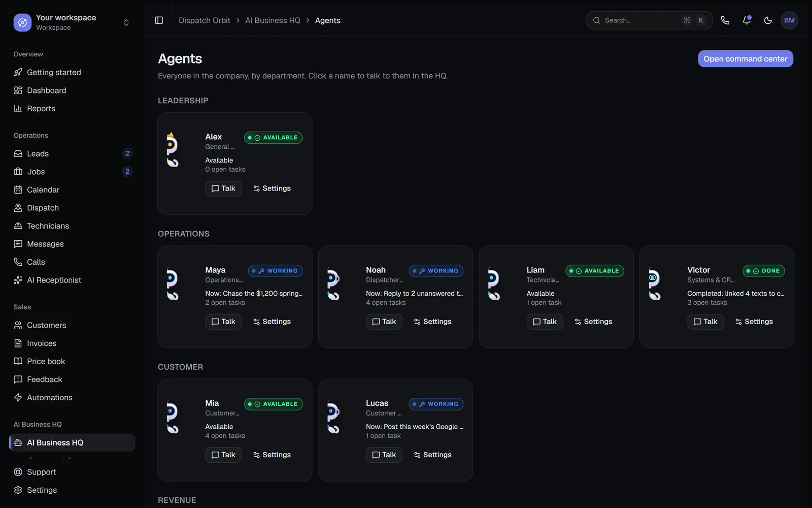The width and height of the screenshot is (812, 508).
Task: Talk to Noah
Action: [384, 322]
